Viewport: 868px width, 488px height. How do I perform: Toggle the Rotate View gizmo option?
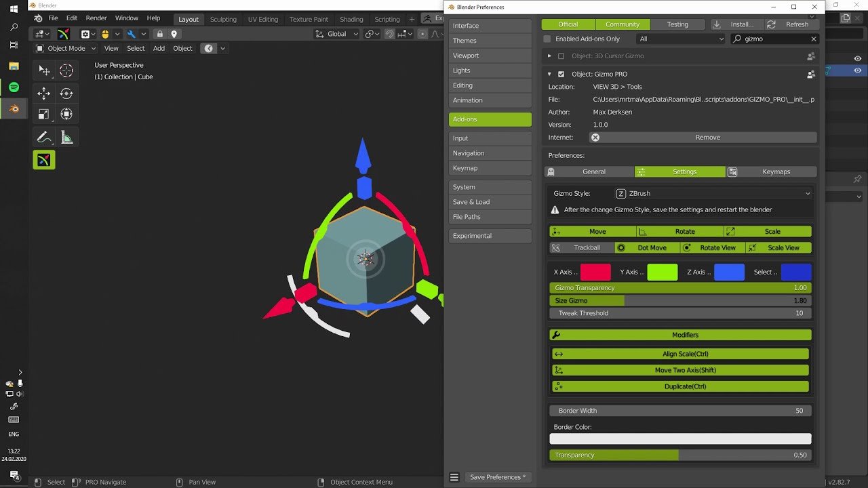pyautogui.click(x=713, y=248)
